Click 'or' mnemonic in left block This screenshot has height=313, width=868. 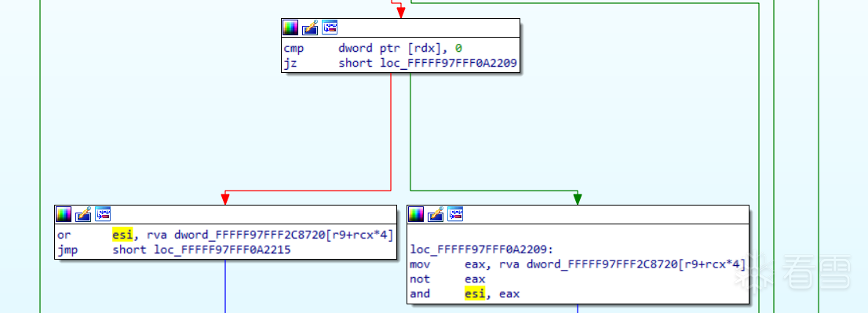point(64,235)
